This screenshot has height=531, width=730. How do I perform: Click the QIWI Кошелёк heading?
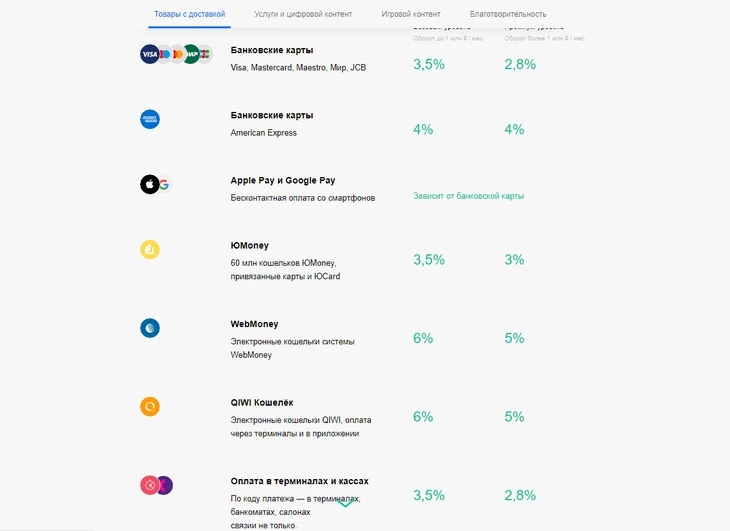pos(262,403)
